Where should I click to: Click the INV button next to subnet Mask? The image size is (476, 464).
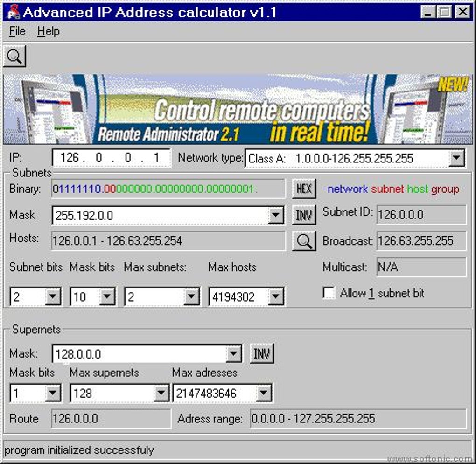(x=304, y=215)
